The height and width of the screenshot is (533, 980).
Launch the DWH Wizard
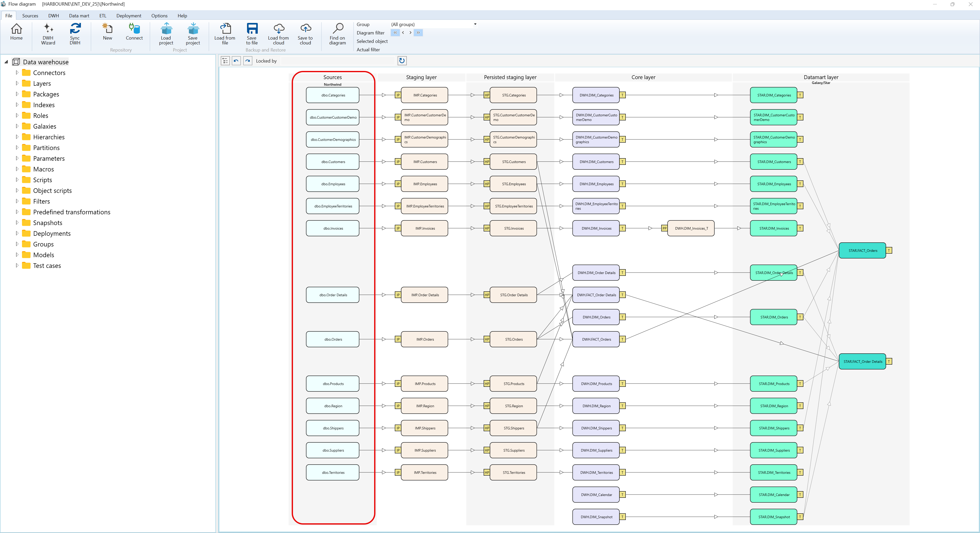pos(48,34)
